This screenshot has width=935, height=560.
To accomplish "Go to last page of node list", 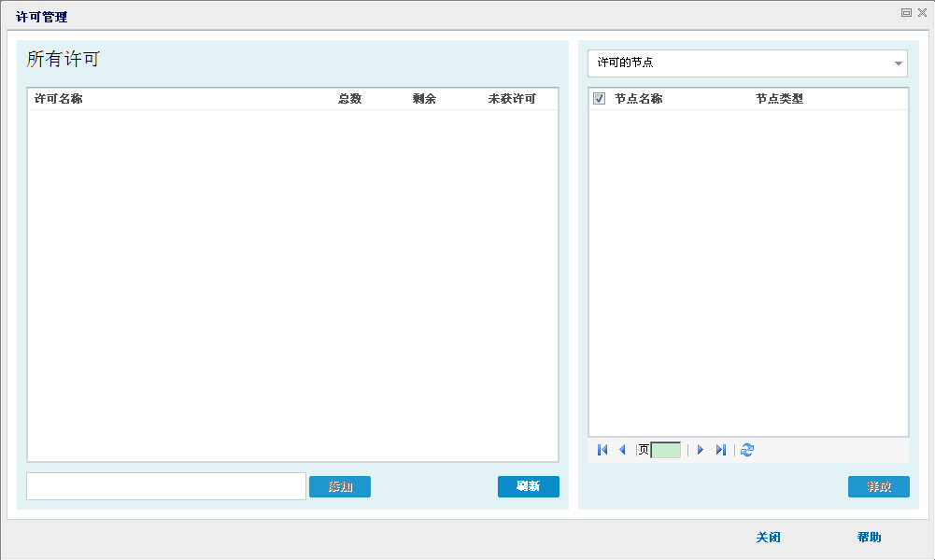I will click(x=721, y=450).
